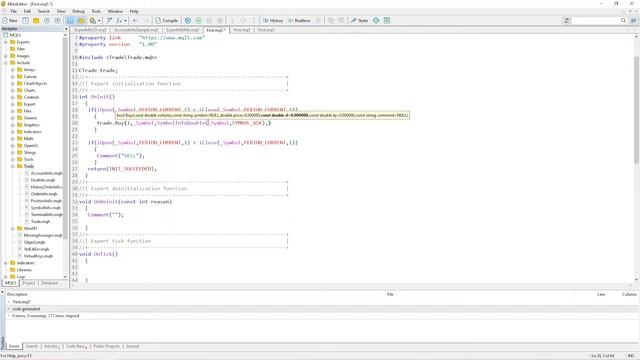The height and width of the screenshot is (360, 640).
Task: Expand the Images folder node
Action: tap(6, 56)
